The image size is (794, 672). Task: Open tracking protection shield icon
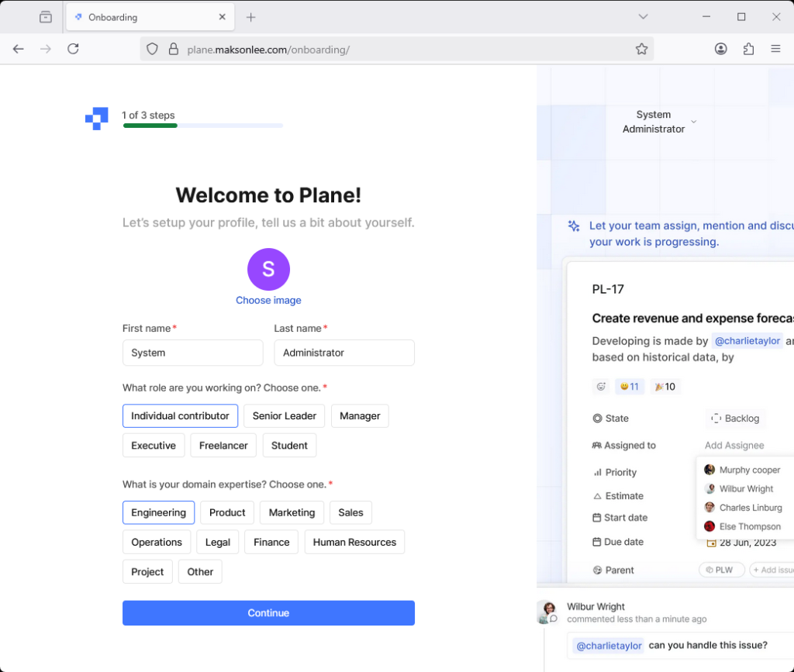[x=152, y=49]
